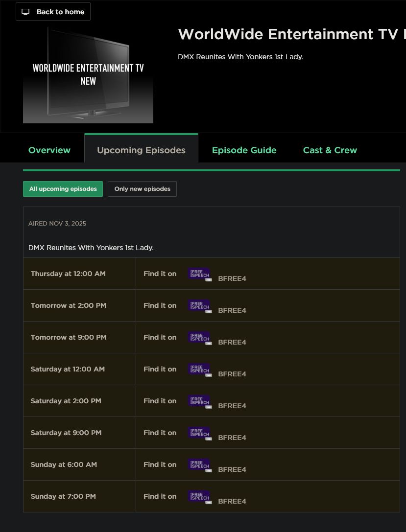Click Free Speech logo for Saturday 2:00 PM
Screen dimensions: 406x532
click(199, 401)
